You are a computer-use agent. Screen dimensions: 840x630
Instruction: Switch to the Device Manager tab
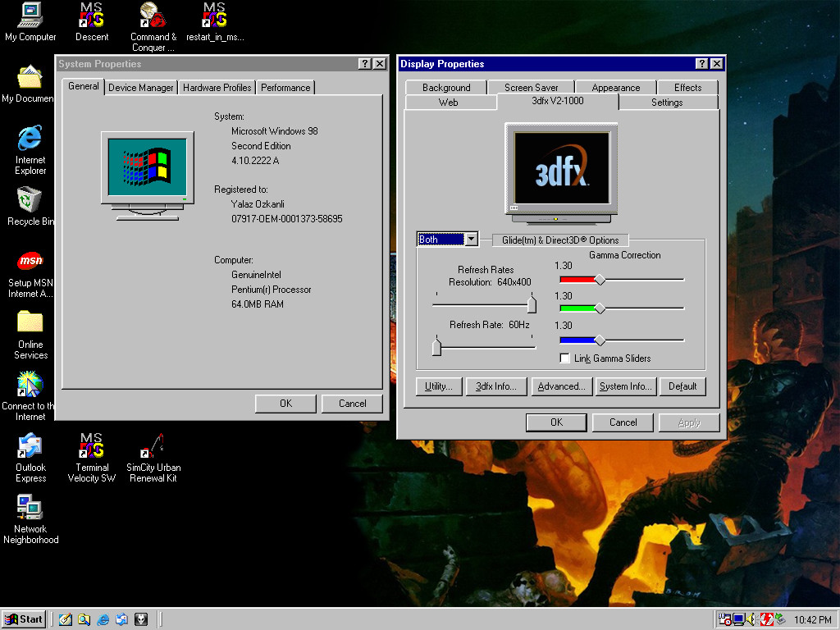click(141, 88)
